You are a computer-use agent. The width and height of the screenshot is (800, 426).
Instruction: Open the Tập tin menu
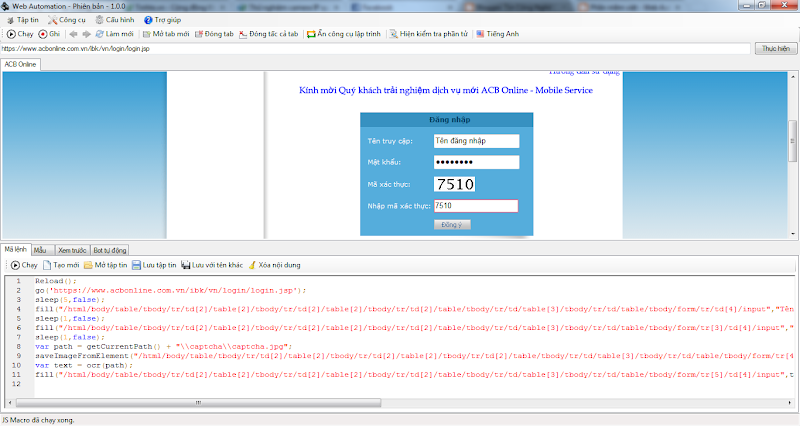click(22, 20)
